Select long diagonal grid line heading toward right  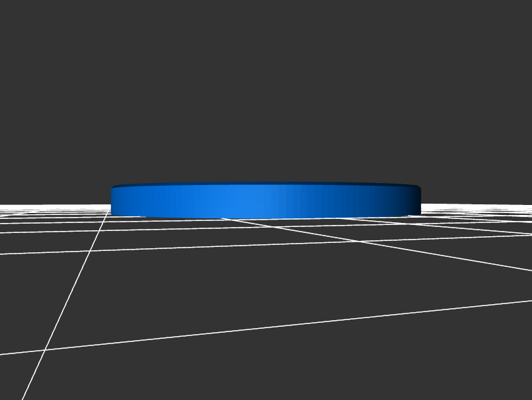click(x=399, y=246)
